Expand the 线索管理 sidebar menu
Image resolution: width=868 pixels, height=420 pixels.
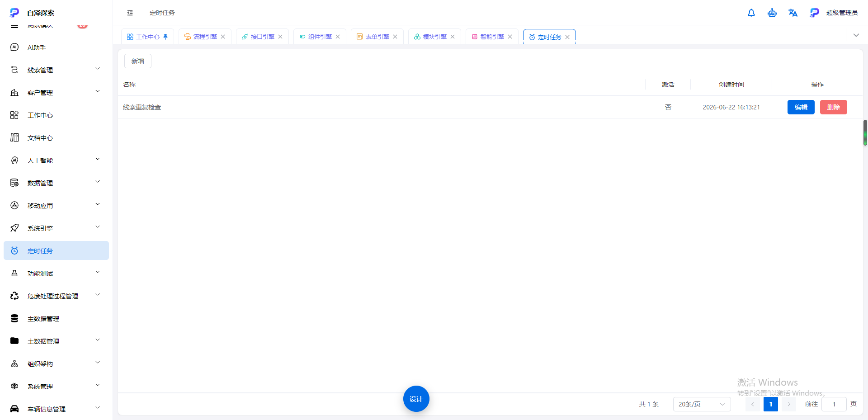tap(56, 70)
